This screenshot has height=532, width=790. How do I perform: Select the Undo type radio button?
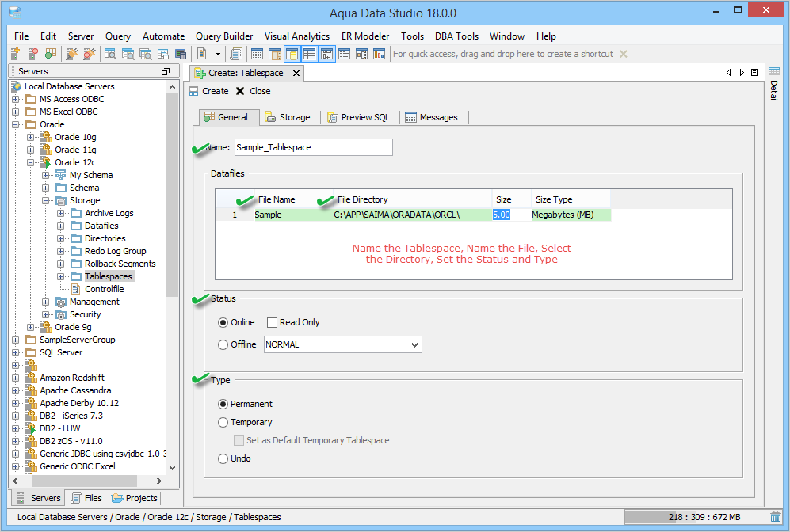click(223, 458)
